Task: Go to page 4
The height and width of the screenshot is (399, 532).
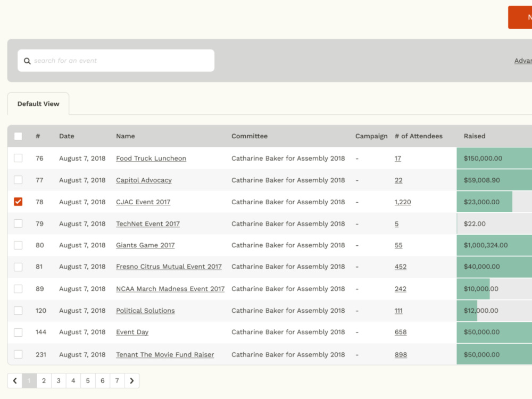Action: 73,381
